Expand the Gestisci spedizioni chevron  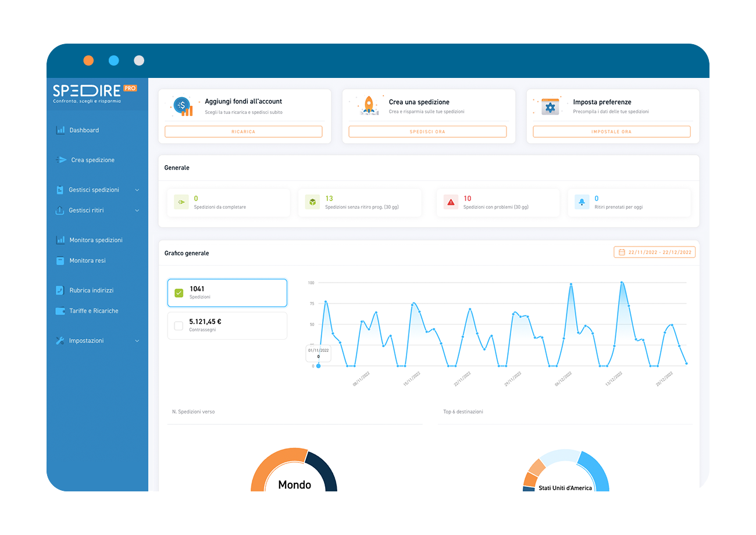[137, 190]
